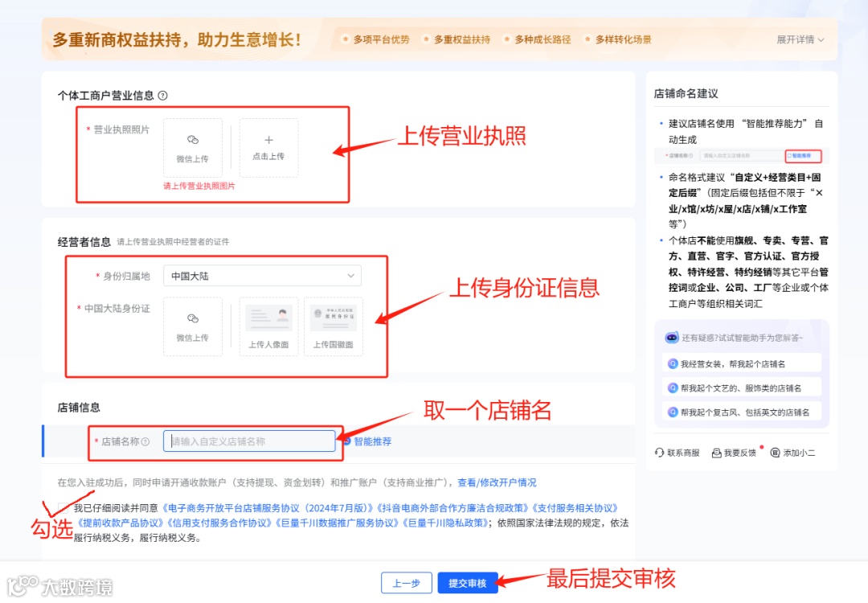Screen dimensions: 868x603
Task: Select suggestion 我经营女装,帮我起个店铺名
Action: pyautogui.click(x=742, y=363)
